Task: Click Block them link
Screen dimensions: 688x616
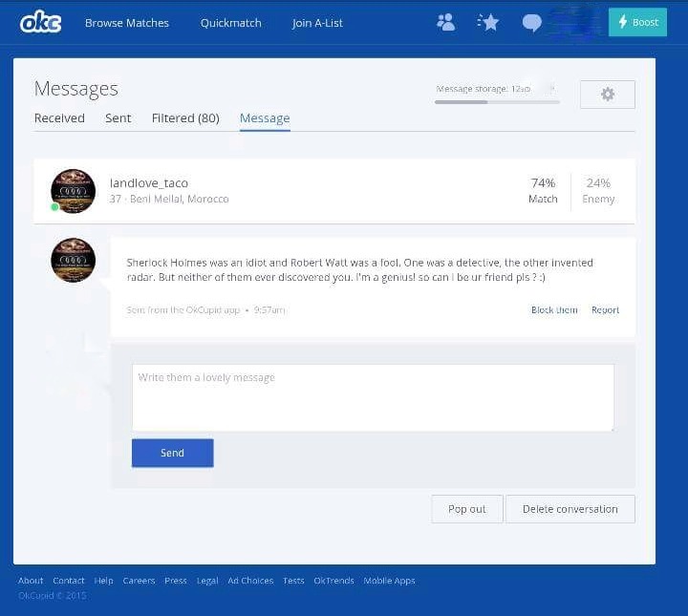Action: [554, 310]
